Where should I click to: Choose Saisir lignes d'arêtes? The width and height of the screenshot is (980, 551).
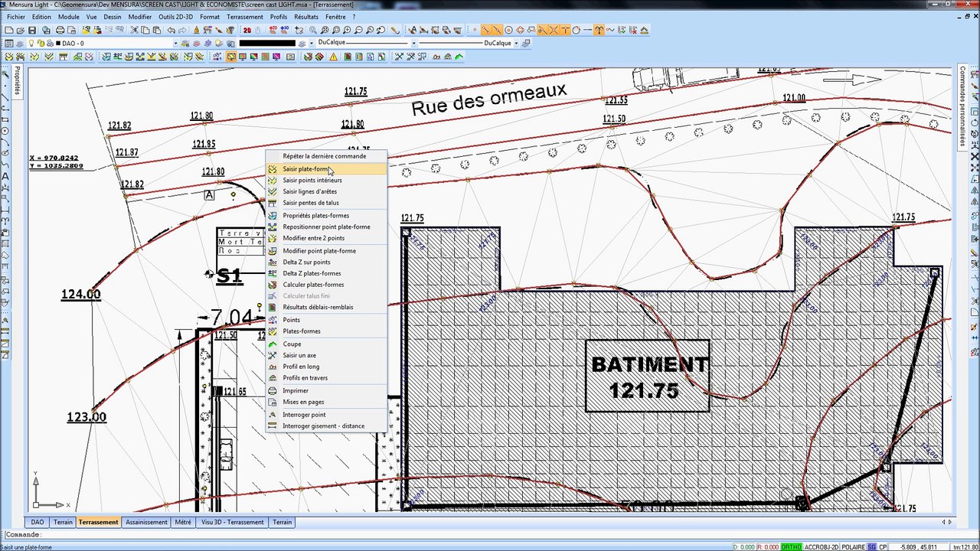click(326, 191)
